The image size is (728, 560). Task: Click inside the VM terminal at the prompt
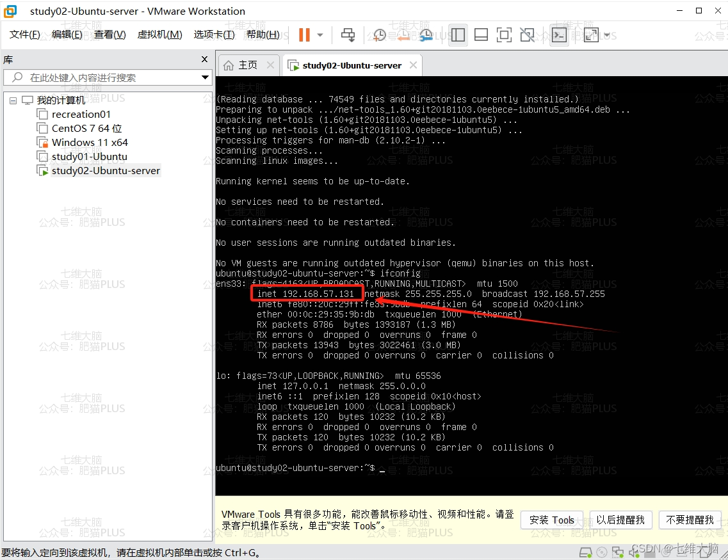point(383,468)
